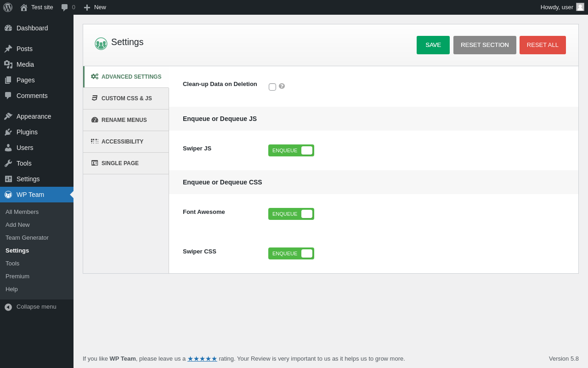
Task: Click the green Save button
Action: click(433, 45)
